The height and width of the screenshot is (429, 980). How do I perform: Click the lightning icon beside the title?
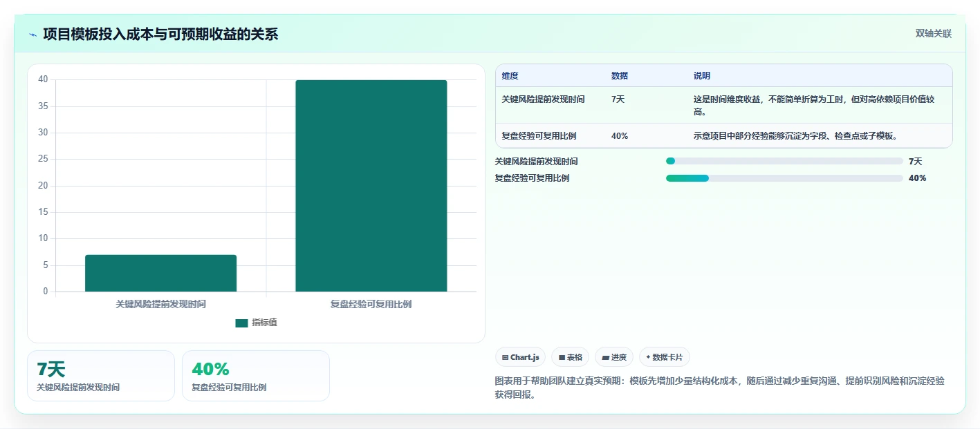pyautogui.click(x=33, y=35)
